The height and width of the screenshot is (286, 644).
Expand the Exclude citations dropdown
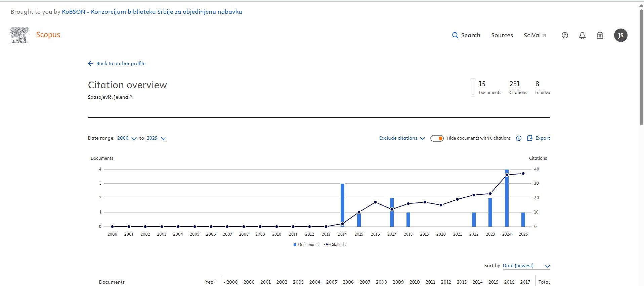[402, 138]
